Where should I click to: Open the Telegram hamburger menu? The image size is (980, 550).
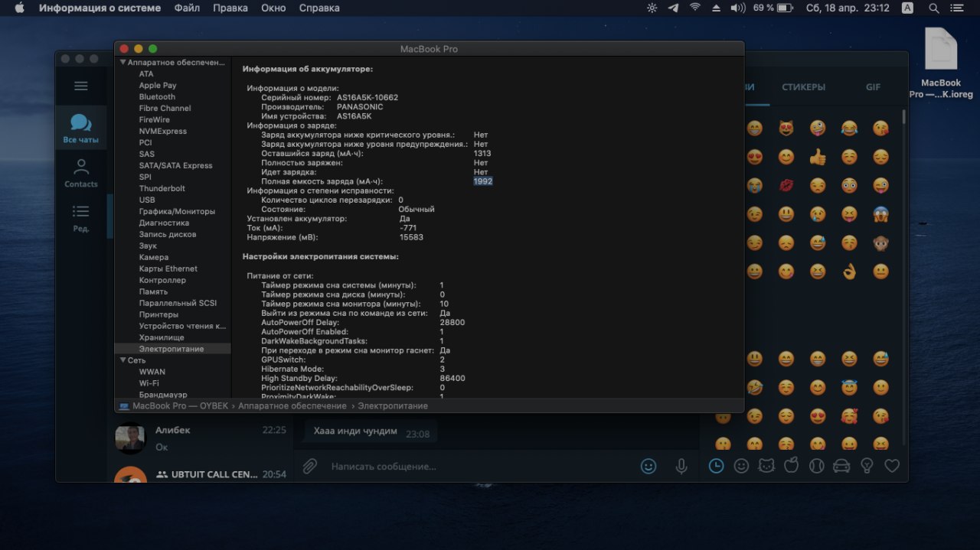[81, 86]
